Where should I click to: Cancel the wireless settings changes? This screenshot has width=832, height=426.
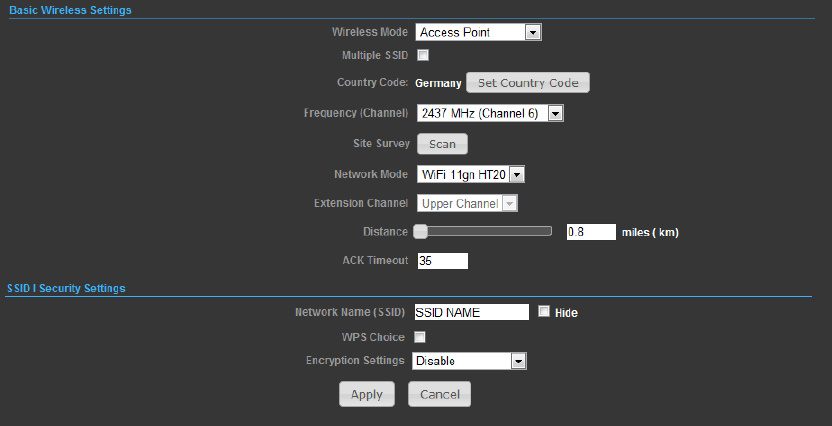[x=439, y=394]
